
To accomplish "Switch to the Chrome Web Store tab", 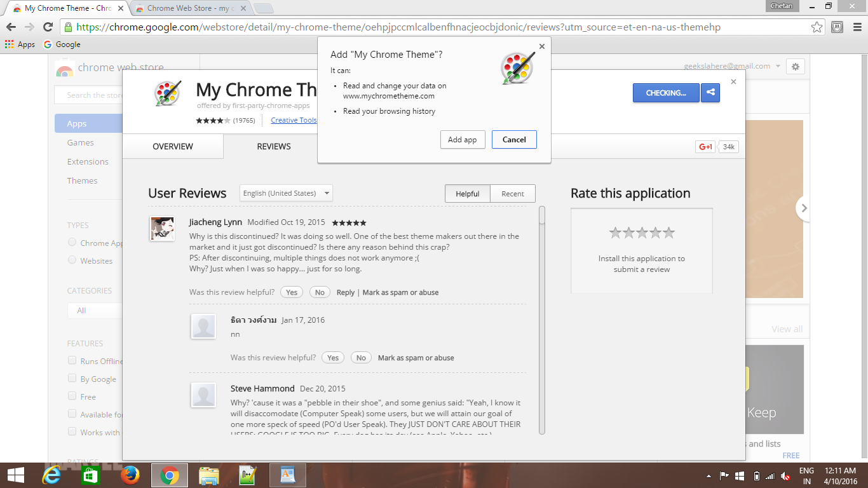I will 190,8.
